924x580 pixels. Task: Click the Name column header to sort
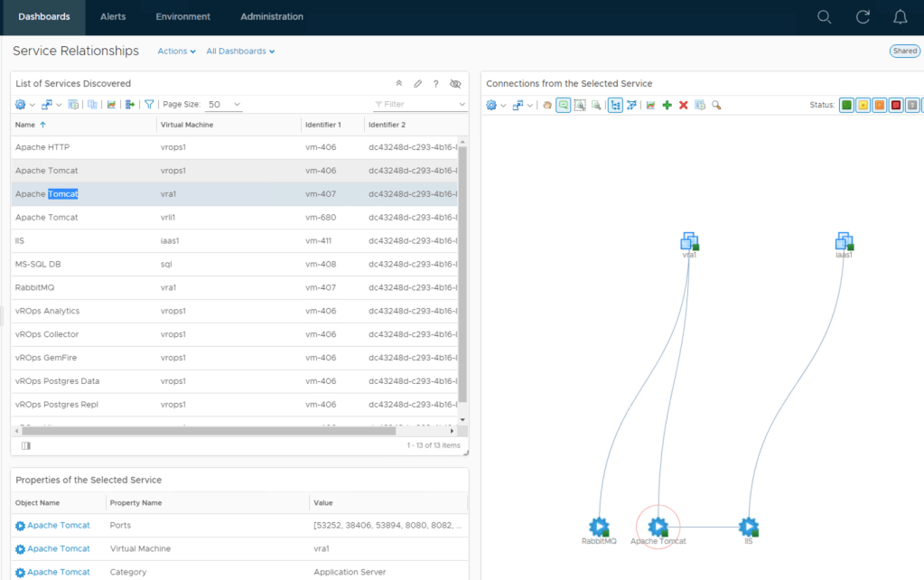click(25, 125)
